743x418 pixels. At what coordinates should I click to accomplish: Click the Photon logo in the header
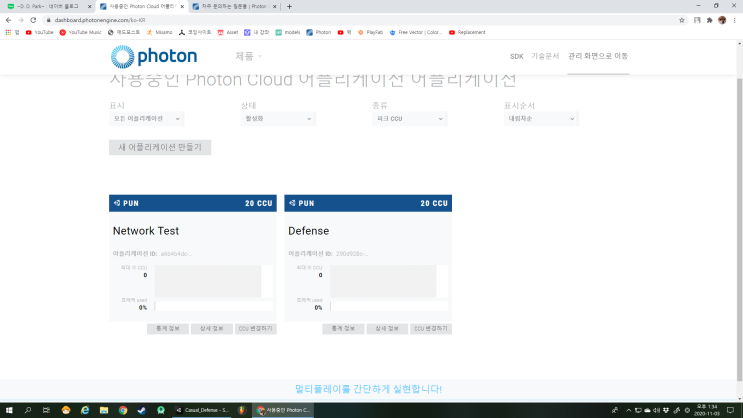[x=154, y=56]
